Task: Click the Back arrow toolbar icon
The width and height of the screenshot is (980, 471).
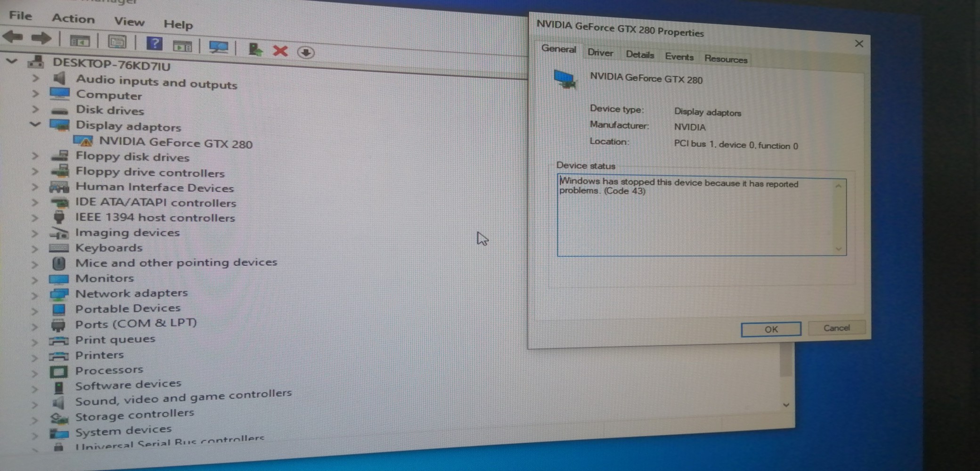Action: click(13, 36)
